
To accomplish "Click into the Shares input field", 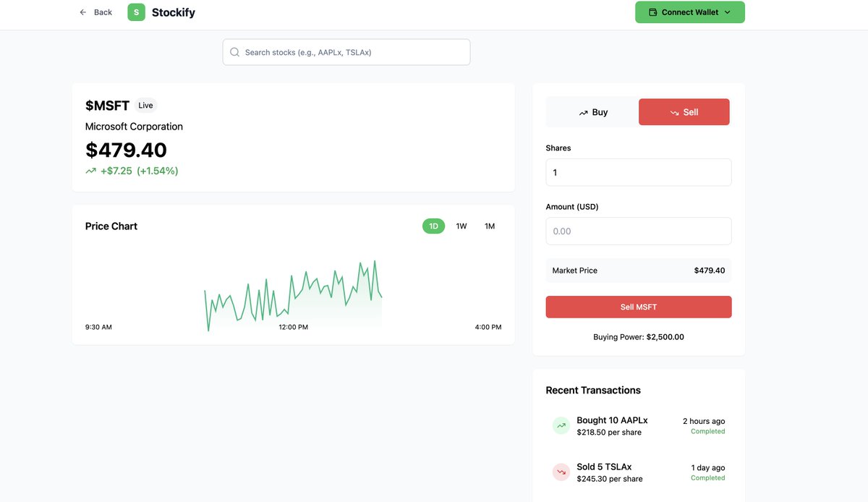I will 639,172.
